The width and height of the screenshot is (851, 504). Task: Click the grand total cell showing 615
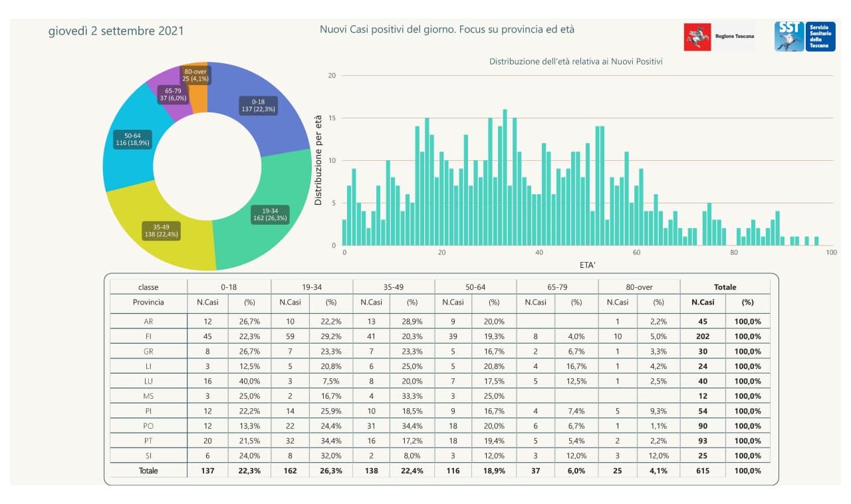pyautogui.click(x=703, y=471)
